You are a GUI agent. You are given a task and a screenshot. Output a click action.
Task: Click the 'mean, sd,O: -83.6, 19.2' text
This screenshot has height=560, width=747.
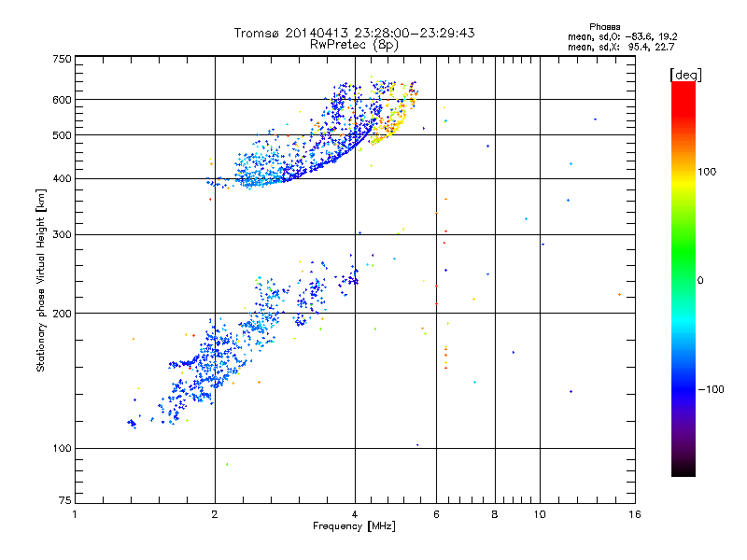[x=622, y=36]
